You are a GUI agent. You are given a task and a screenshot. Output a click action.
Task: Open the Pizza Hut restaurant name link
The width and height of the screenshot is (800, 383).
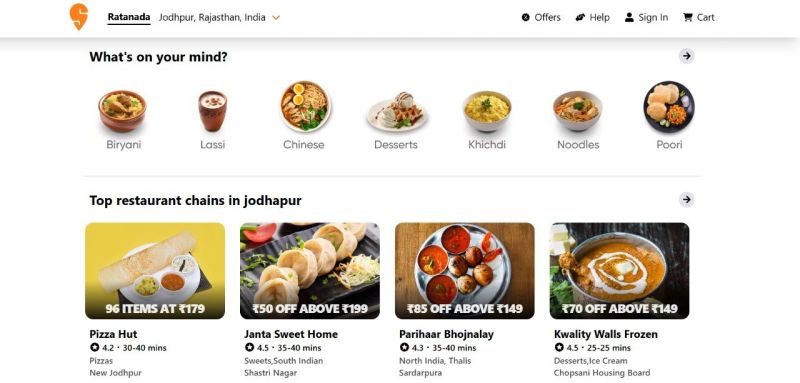coord(113,335)
